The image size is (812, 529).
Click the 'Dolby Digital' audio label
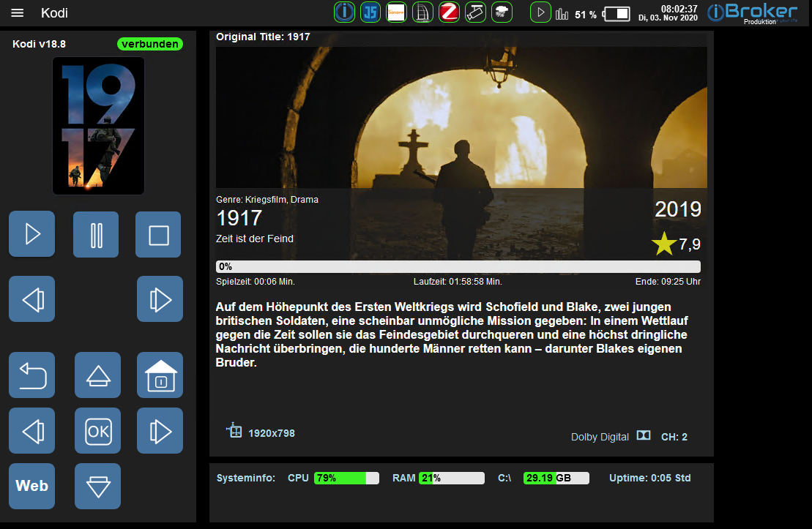pos(600,437)
